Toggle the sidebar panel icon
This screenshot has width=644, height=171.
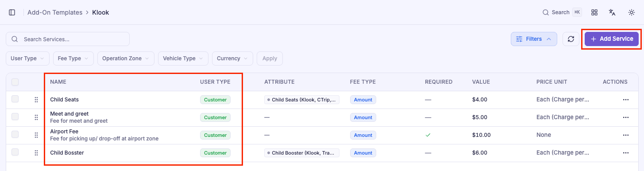point(12,12)
